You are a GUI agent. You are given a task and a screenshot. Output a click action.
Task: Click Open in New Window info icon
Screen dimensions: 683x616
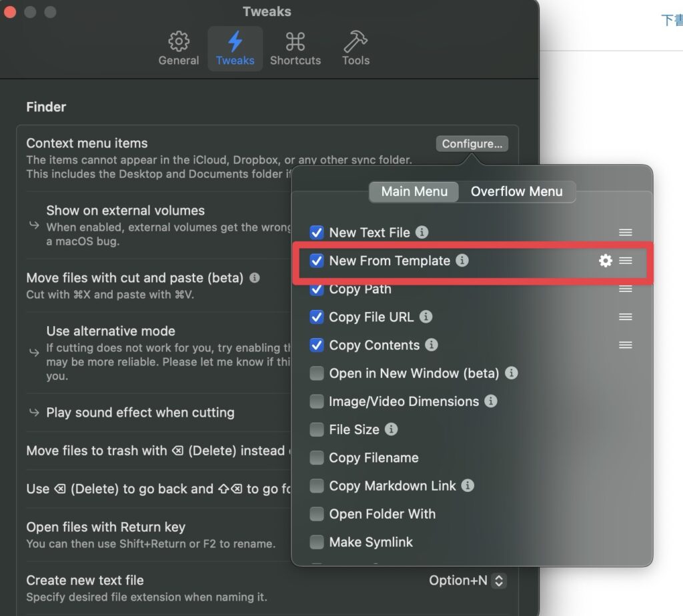point(512,373)
